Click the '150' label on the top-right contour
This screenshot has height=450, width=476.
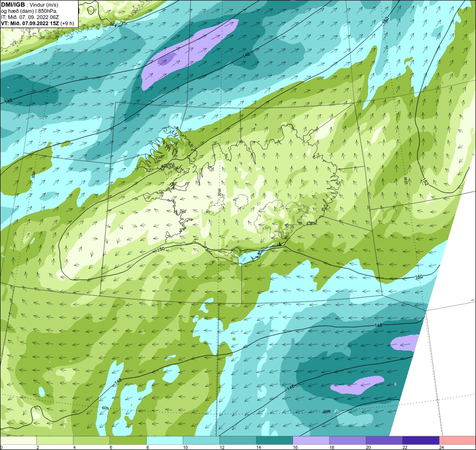coord(385,20)
